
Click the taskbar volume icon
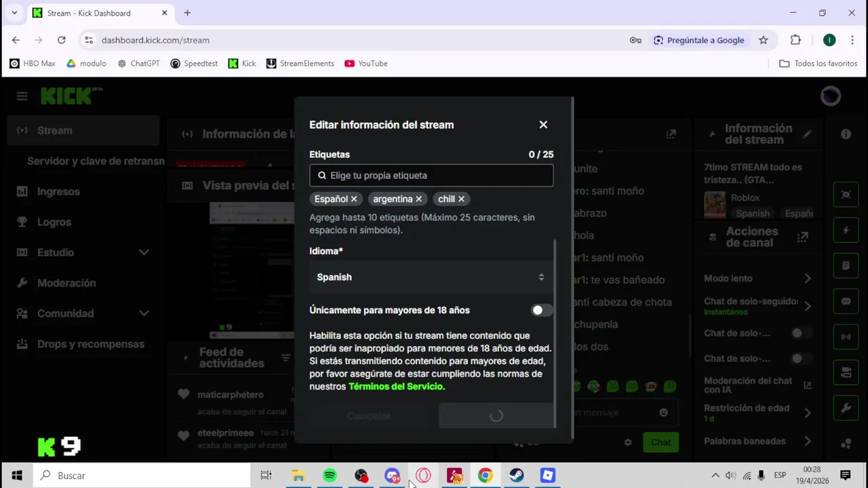730,476
